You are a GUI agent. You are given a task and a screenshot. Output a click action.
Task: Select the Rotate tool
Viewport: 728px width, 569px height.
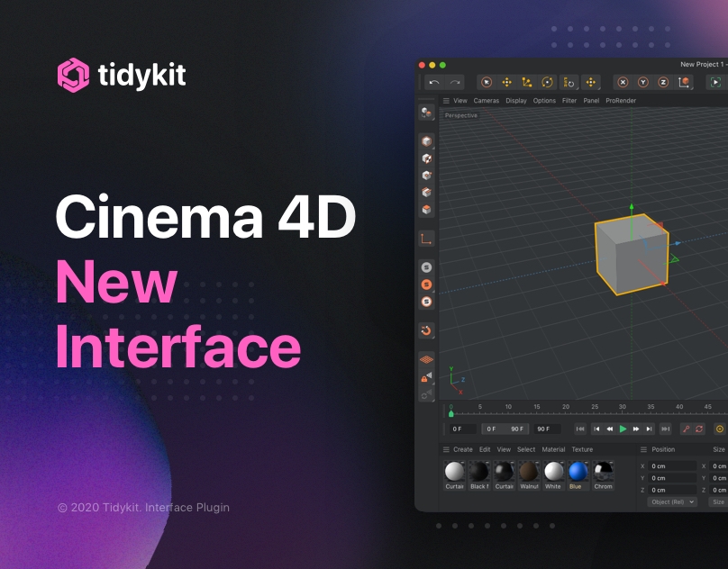[548, 83]
